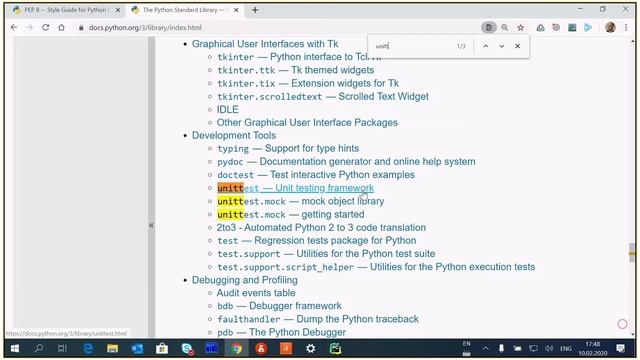Open Graphical User Interfaces with Tk link
This screenshot has width=640, height=360.
point(265,44)
